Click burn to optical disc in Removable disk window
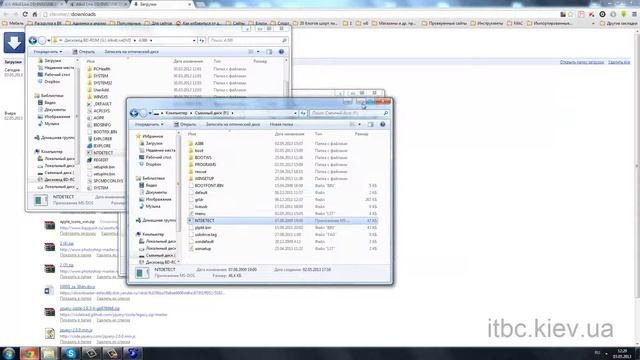Screen dimensions: 640x360 (233, 124)
